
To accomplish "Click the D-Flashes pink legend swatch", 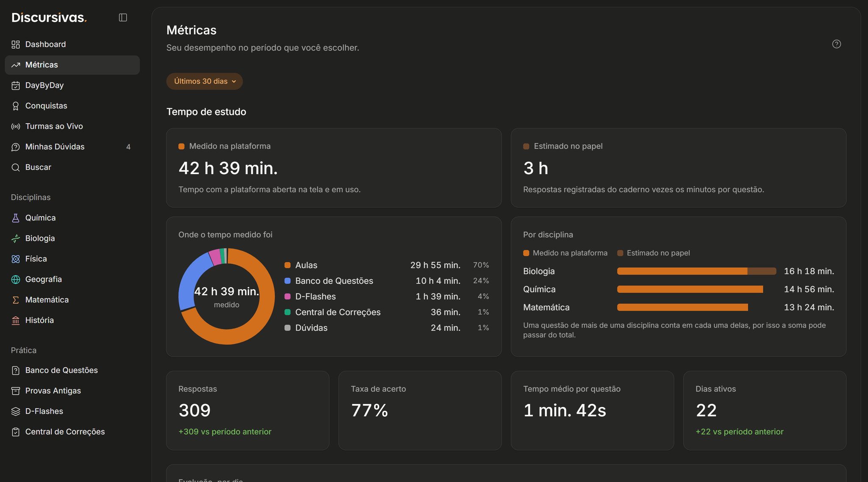I will 287,296.
